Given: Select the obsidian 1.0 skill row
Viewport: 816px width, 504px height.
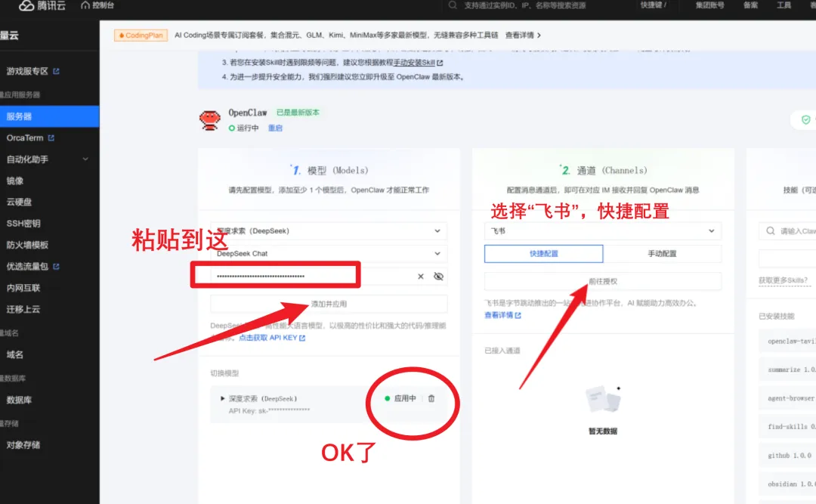Looking at the screenshot, I should point(787,484).
